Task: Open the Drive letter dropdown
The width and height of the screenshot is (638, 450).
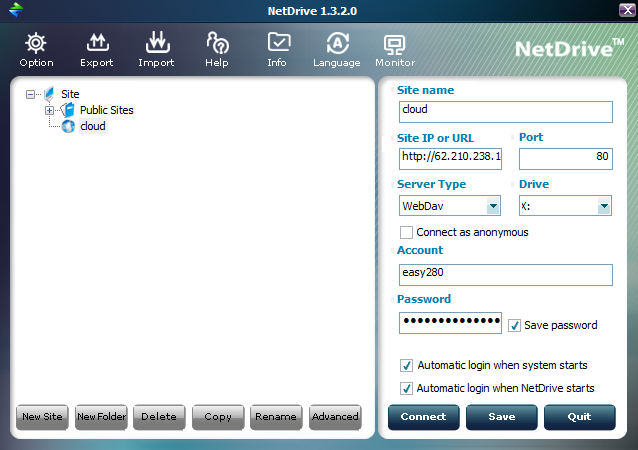Action: point(604,206)
